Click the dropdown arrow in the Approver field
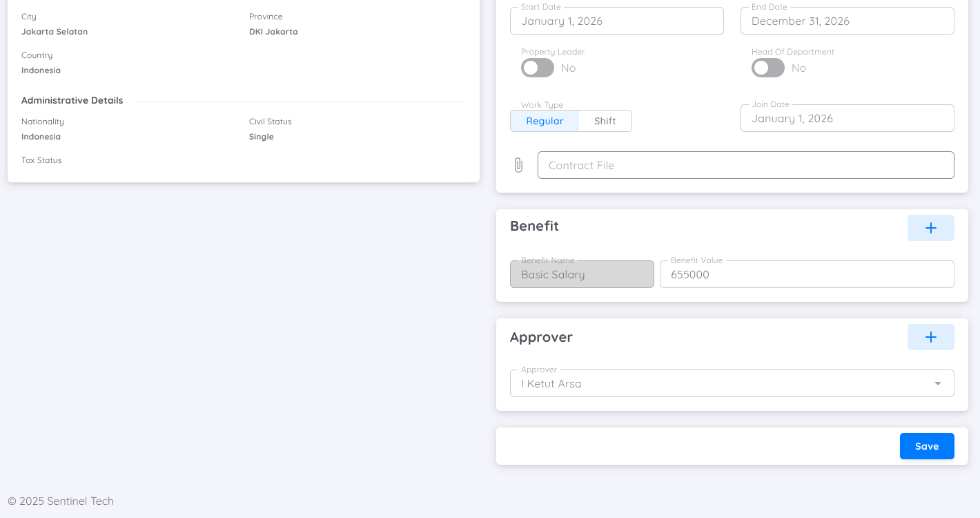 [x=937, y=383]
